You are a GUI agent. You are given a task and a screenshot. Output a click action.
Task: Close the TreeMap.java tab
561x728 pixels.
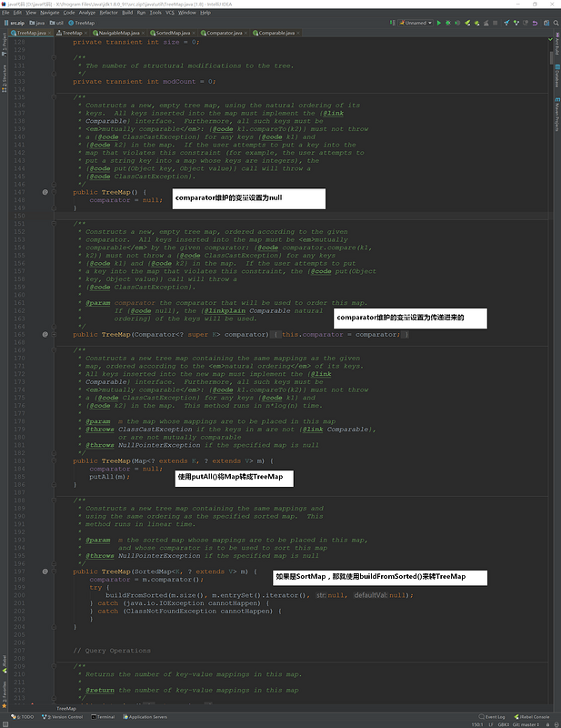tap(50, 33)
